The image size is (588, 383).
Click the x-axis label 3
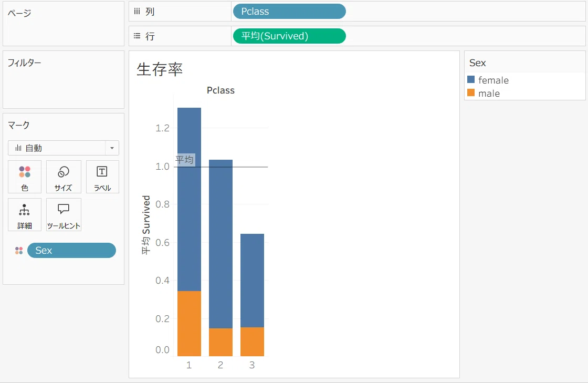[252, 365]
